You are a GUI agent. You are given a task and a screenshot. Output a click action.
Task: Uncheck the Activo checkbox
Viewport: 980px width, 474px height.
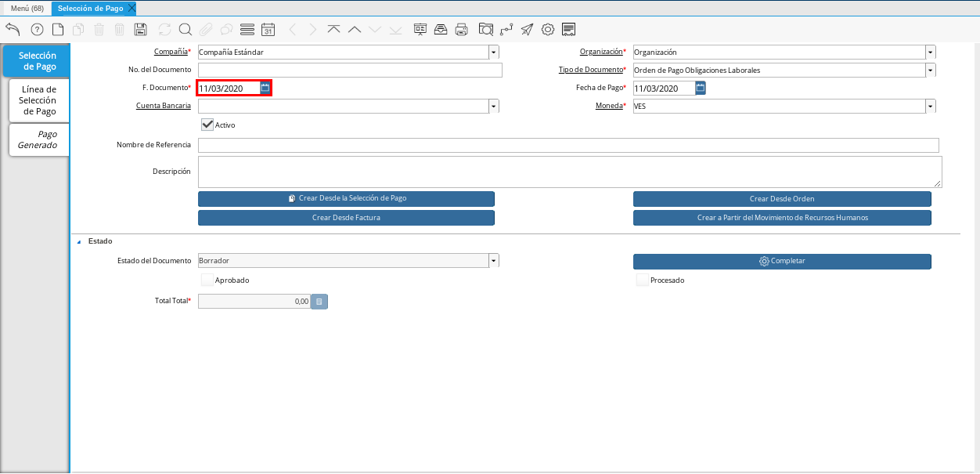tap(207, 125)
